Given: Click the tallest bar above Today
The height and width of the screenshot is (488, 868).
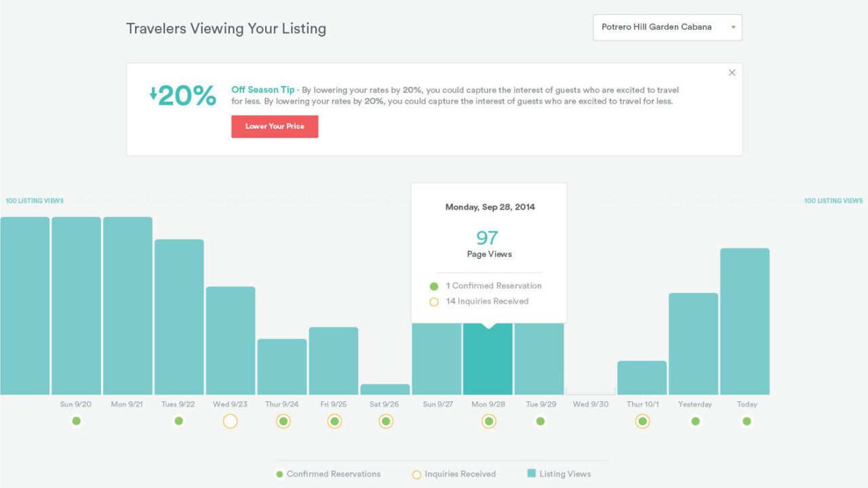Looking at the screenshot, I should 746,319.
